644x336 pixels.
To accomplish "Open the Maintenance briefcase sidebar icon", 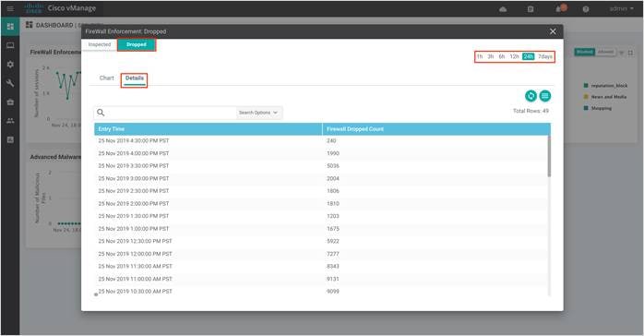I will 10,102.
